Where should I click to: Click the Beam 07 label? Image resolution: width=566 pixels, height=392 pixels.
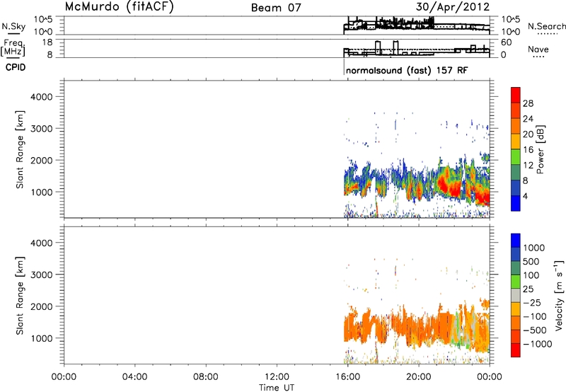coord(276,8)
